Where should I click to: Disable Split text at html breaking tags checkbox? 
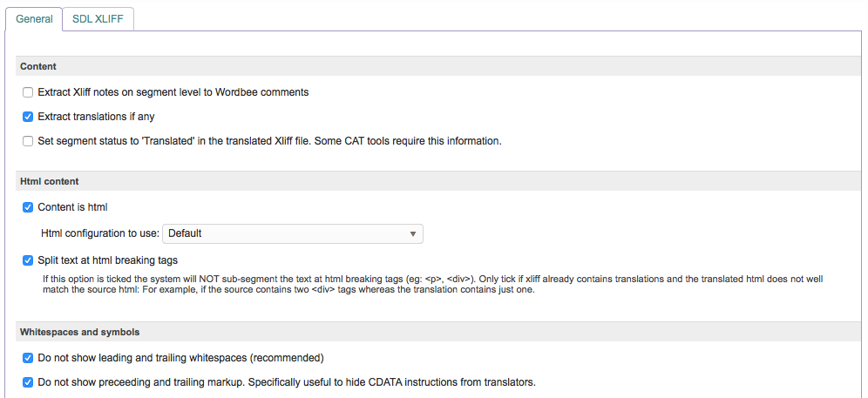(28, 260)
